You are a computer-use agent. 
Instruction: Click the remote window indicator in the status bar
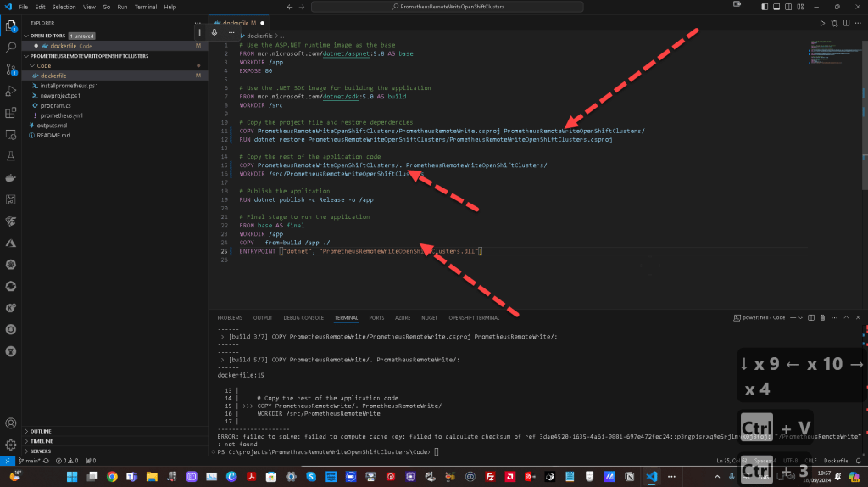click(x=7, y=461)
